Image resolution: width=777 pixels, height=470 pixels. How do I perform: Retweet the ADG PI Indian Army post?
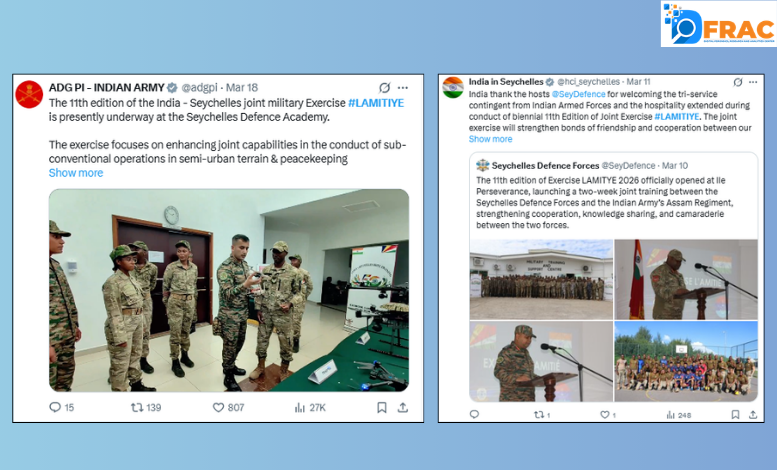[x=137, y=408]
